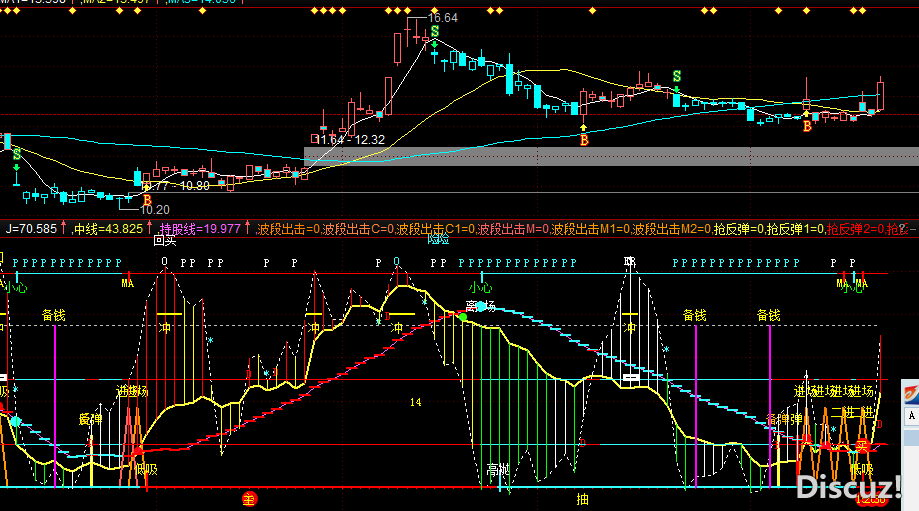Click the 离场 exit signal marker
Viewport: 919px width, 511px height.
(481, 306)
